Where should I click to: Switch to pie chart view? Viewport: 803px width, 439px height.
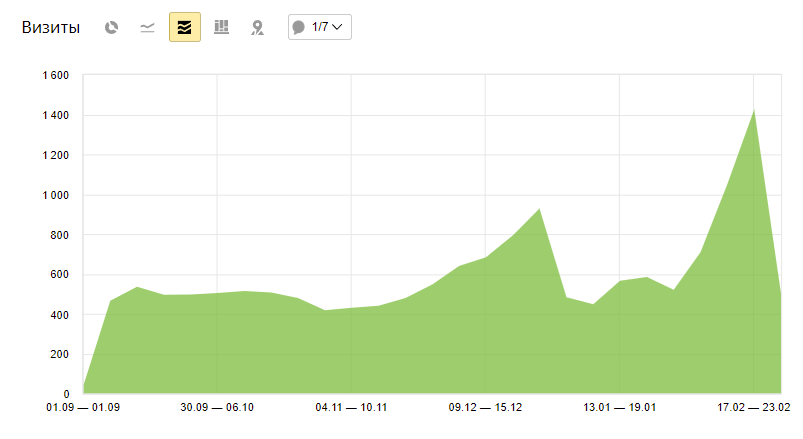pos(112,27)
